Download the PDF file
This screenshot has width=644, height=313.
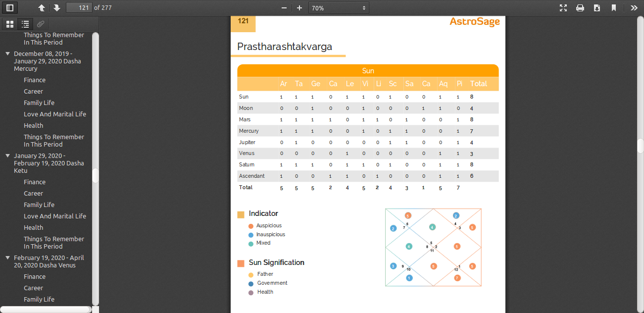pyautogui.click(x=597, y=8)
